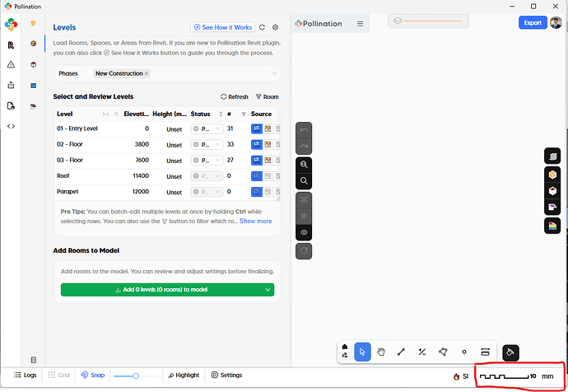Screen dimensions: 568x392
Task: Select the orange cube Levels icon
Action: [33, 44]
